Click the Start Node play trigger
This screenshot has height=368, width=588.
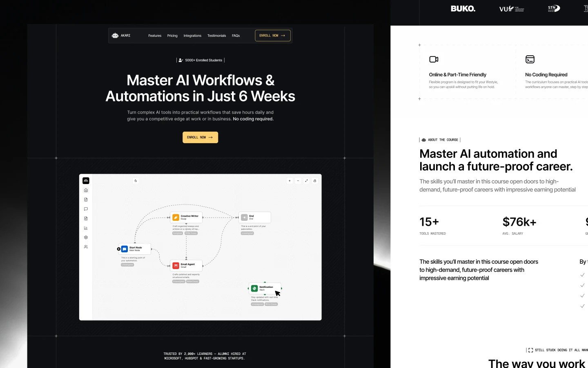coord(119,249)
